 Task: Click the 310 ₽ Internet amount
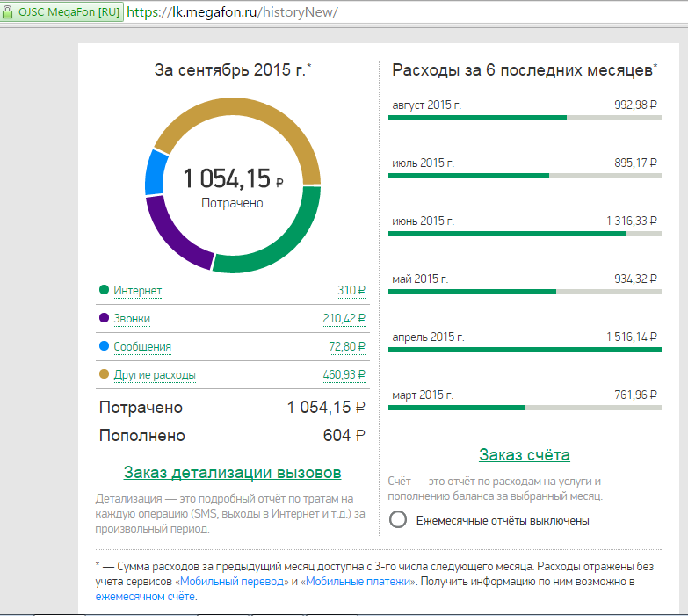coord(351,291)
